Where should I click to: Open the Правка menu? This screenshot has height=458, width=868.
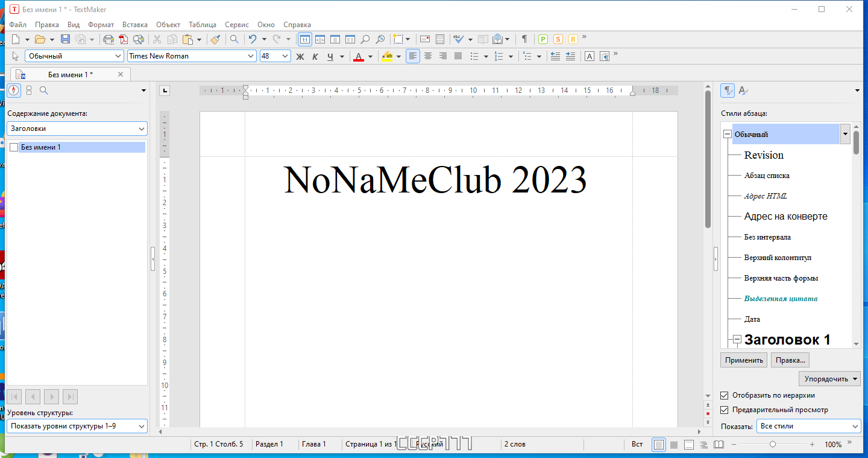tap(47, 25)
